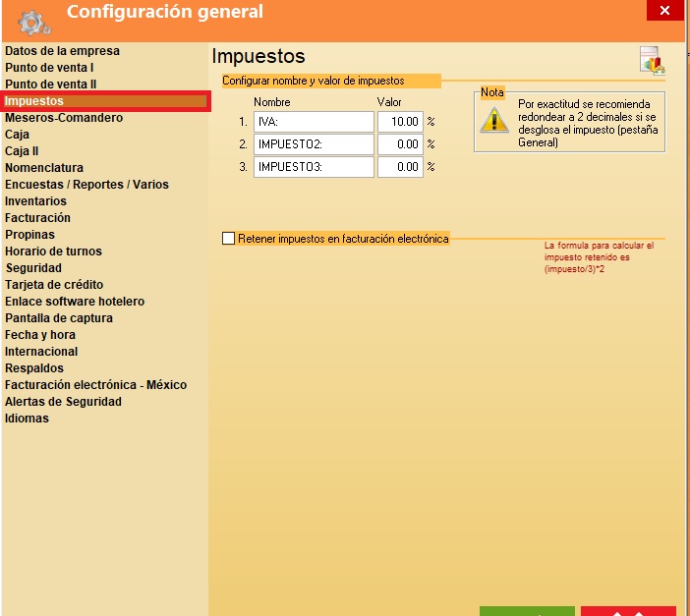This screenshot has height=616, width=690.
Task: Open the Caja II section
Action: [x=22, y=151]
